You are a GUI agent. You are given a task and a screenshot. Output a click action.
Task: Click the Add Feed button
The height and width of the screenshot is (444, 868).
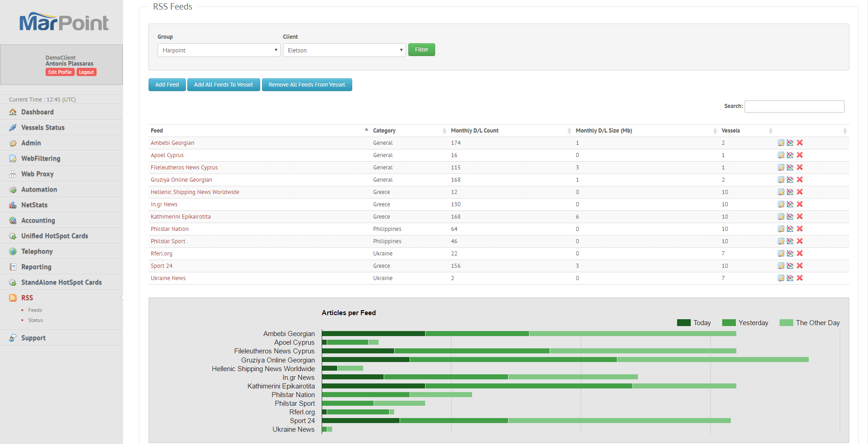[x=167, y=85]
